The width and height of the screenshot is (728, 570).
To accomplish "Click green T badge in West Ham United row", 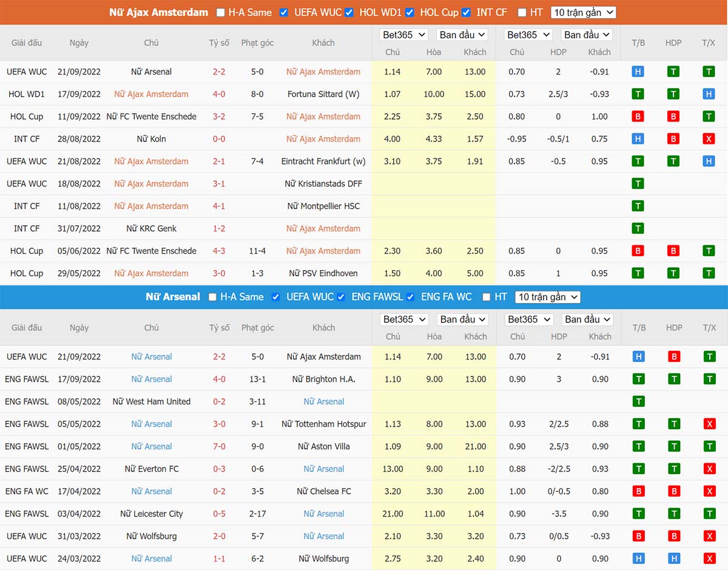I will pyautogui.click(x=638, y=401).
